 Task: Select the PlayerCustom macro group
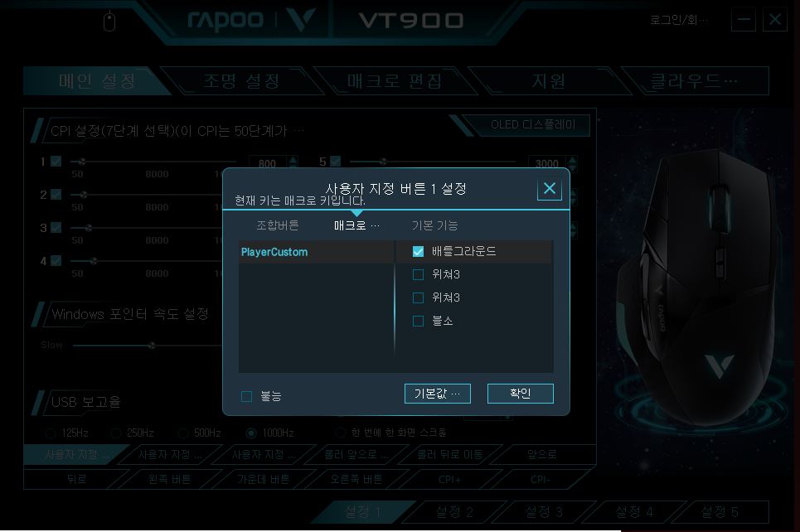tap(317, 252)
